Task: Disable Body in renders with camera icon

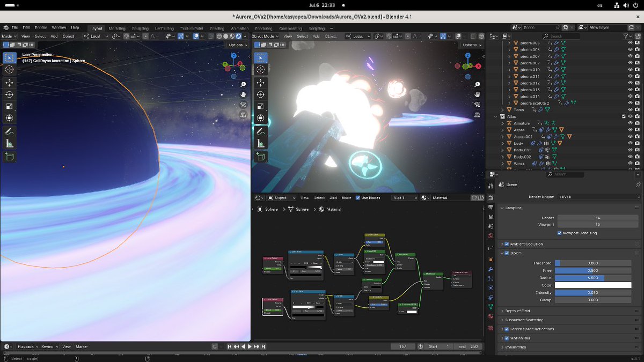Action: pos(638,143)
